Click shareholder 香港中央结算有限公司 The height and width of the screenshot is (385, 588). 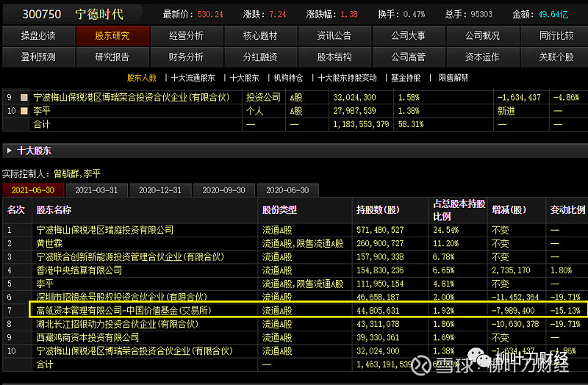point(79,270)
